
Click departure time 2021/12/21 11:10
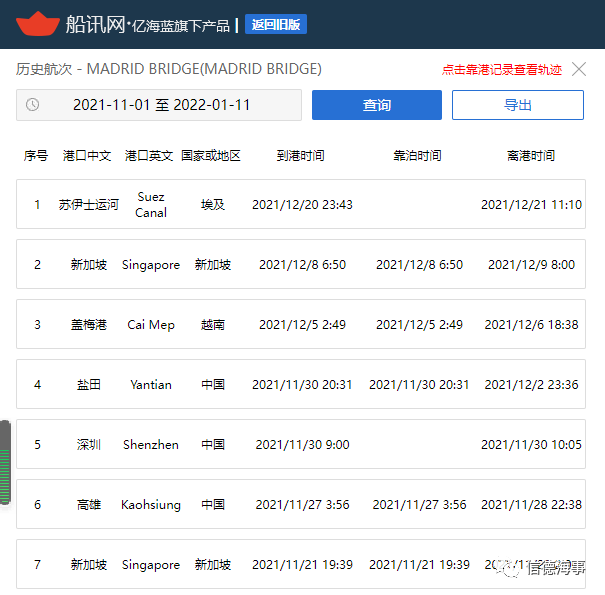(531, 205)
